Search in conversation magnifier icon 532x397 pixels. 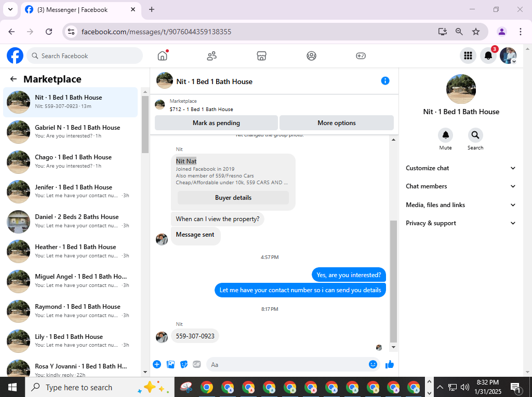coord(475,135)
